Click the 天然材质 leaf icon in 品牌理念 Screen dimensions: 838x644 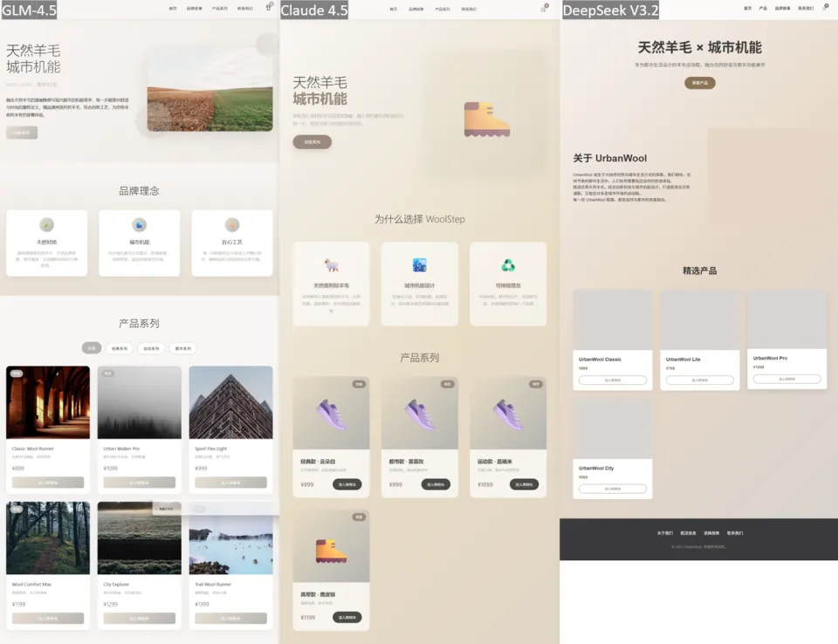46,225
